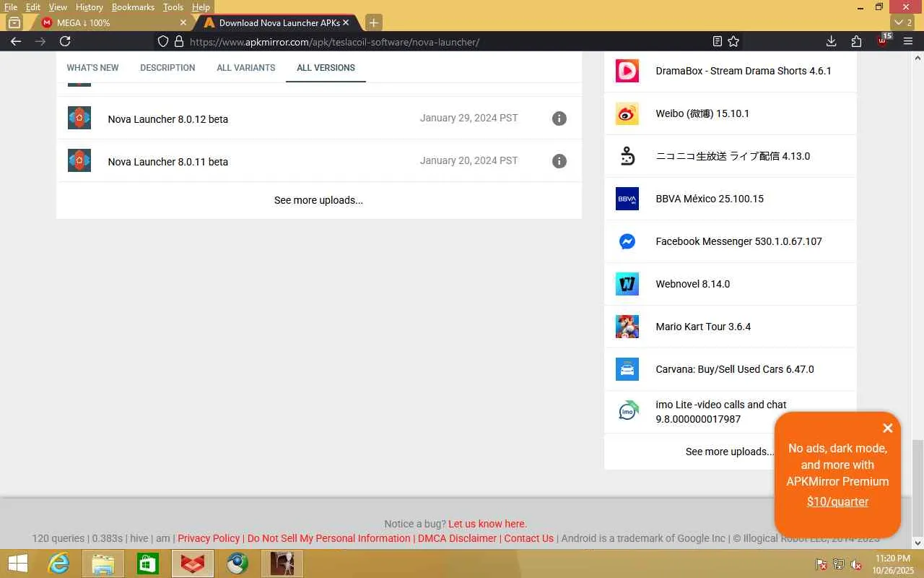Image resolution: width=924 pixels, height=578 pixels.
Task: Open the Tools menu
Action: coord(173,7)
